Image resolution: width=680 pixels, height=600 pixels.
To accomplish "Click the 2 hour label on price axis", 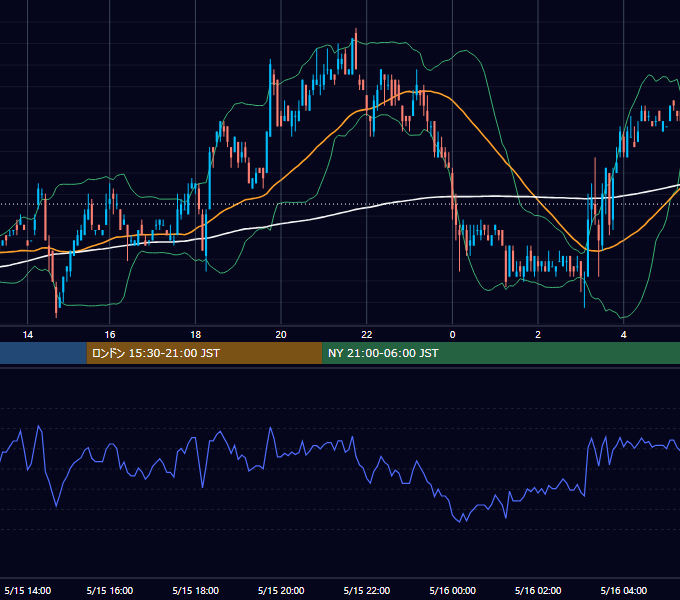I will tap(538, 335).
